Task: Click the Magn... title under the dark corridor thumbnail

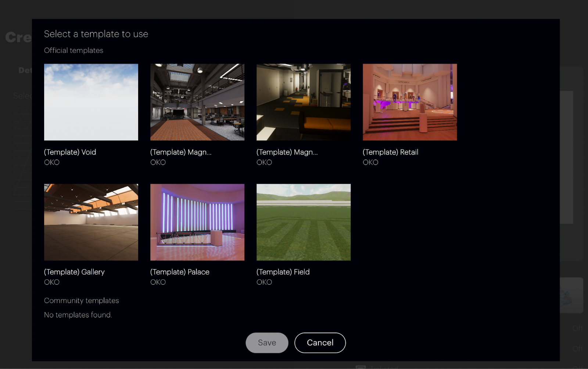Action: pyautogui.click(x=287, y=152)
